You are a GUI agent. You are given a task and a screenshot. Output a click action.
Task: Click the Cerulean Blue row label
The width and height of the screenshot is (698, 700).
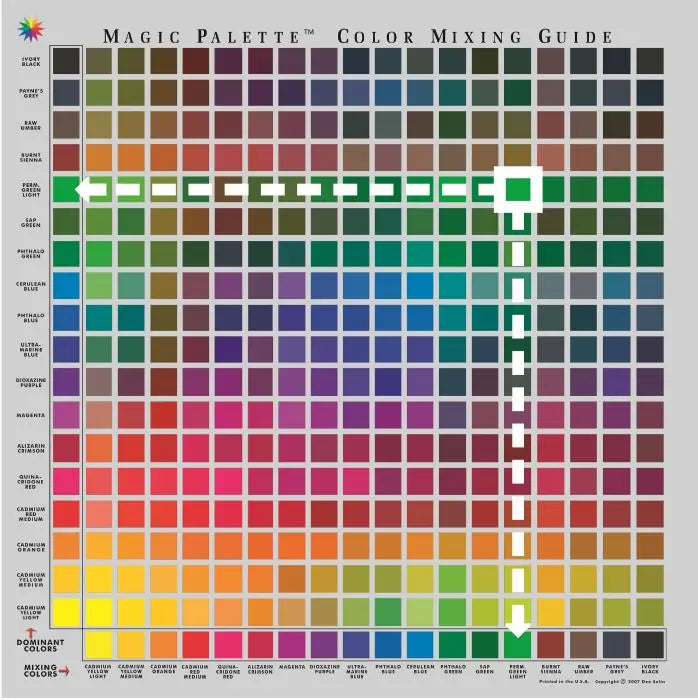click(x=31, y=286)
